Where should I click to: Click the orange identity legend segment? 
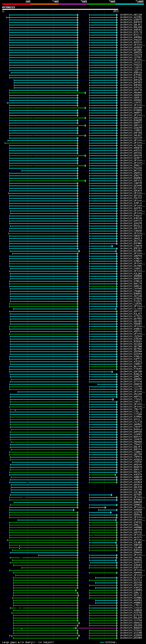pyautogui.click(x=45, y=4)
